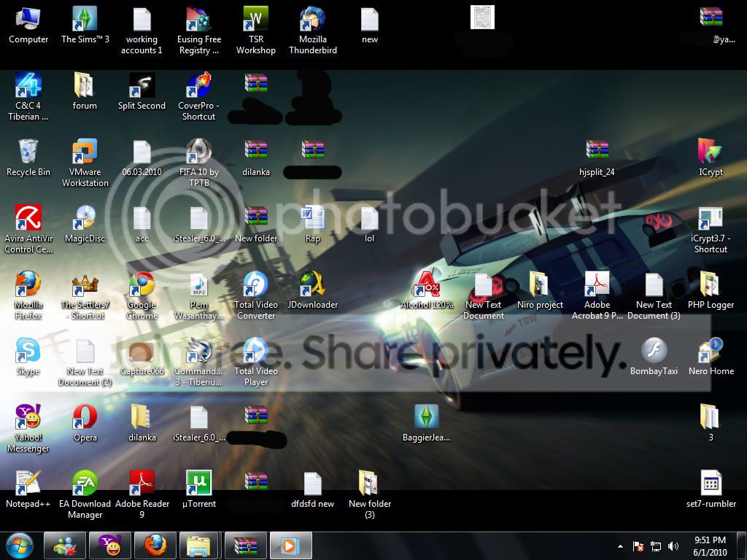Switch to Firefox in the taskbar
This screenshot has height=560, width=747.
coord(155,545)
